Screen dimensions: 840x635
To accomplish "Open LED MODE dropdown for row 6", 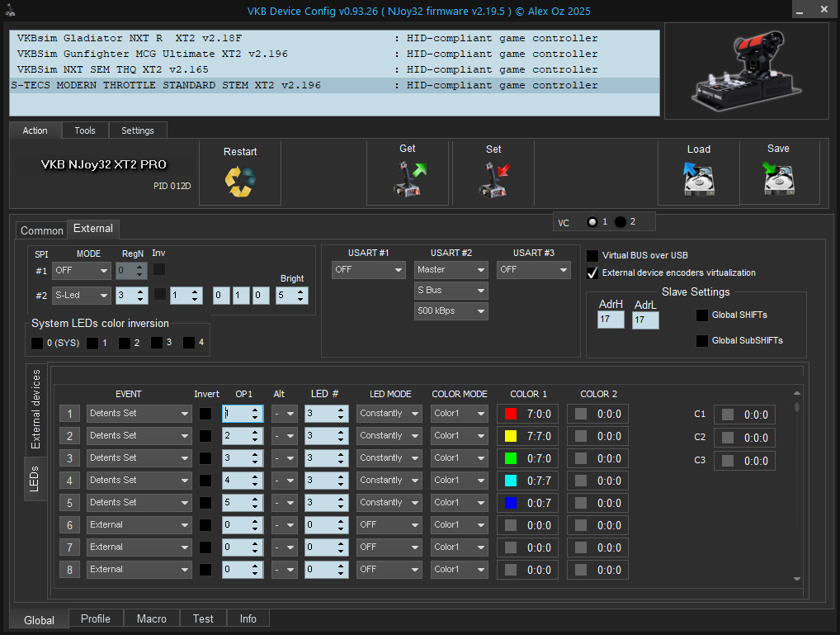I will (x=389, y=525).
